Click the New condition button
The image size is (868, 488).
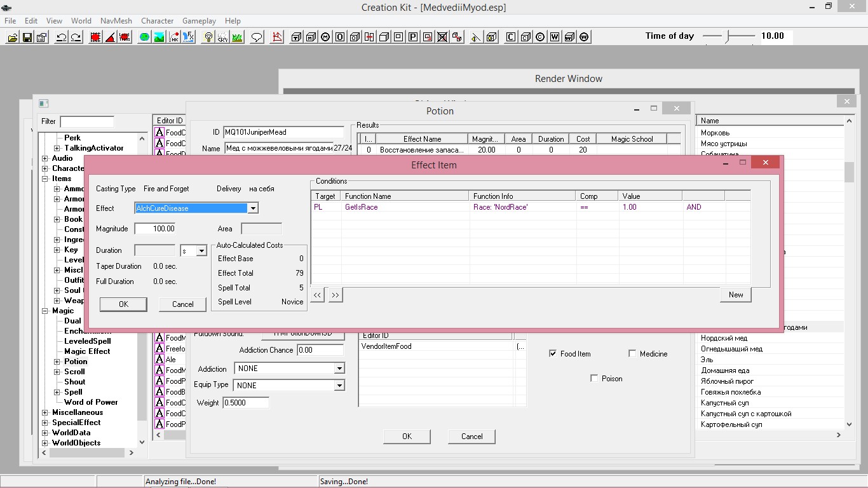pyautogui.click(x=736, y=295)
